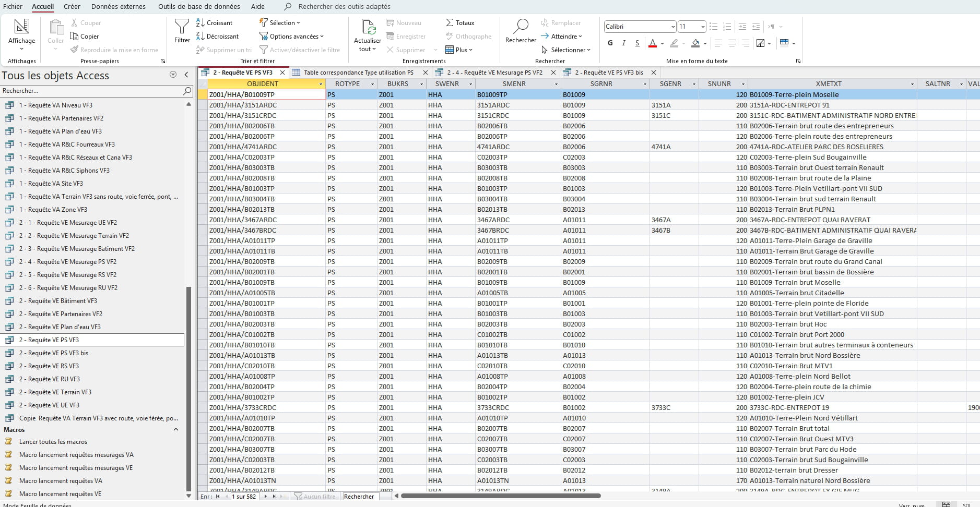This screenshot has width=980, height=507.
Task: Open the Créer ribbon tab
Action: pyautogui.click(x=72, y=6)
